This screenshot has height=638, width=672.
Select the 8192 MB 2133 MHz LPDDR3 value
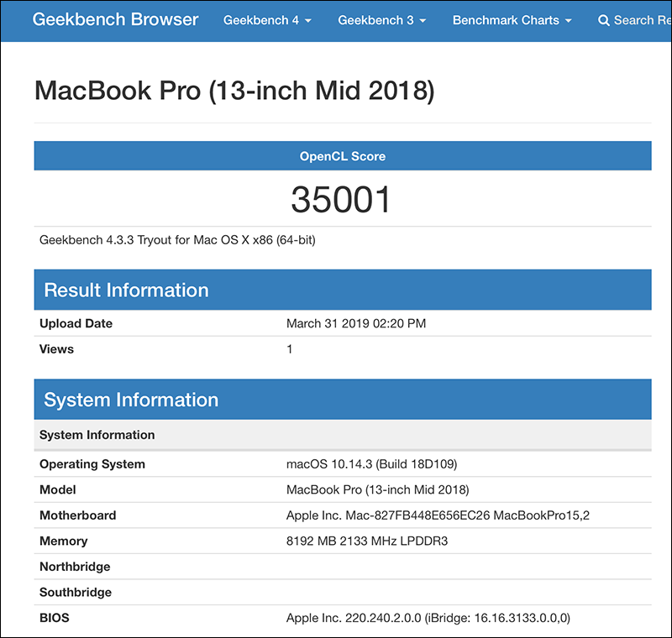pos(367,541)
